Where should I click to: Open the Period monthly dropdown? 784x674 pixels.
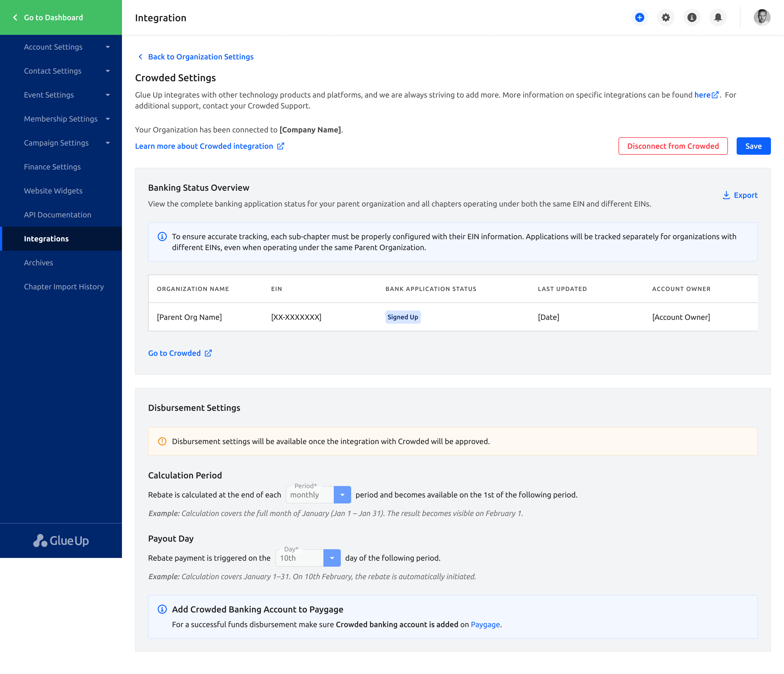318,494
